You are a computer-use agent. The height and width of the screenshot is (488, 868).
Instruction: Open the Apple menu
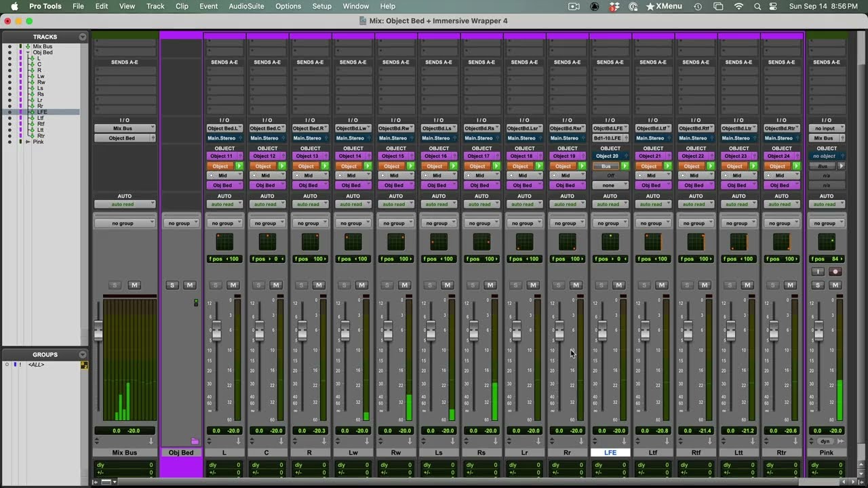click(x=14, y=6)
